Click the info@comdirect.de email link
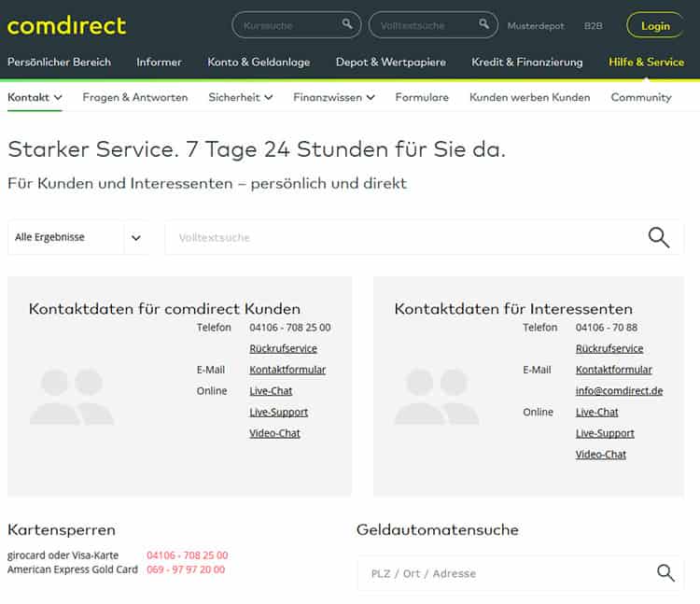The height and width of the screenshot is (604, 700). click(619, 390)
